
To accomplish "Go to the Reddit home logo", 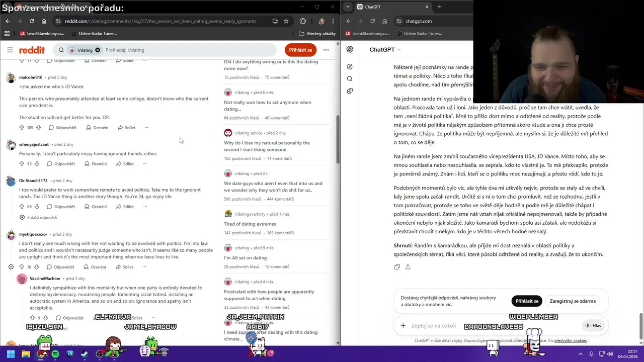I will coord(32,50).
